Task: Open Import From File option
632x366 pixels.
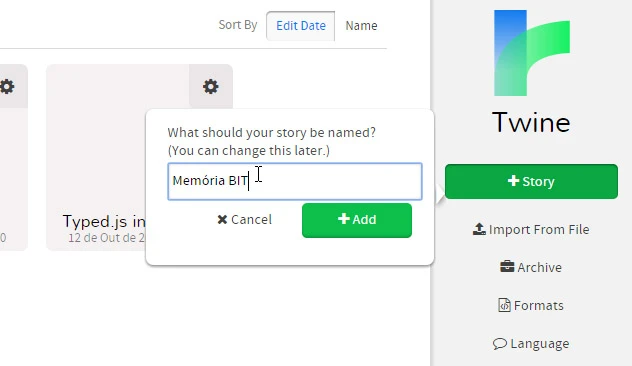Action: click(531, 229)
